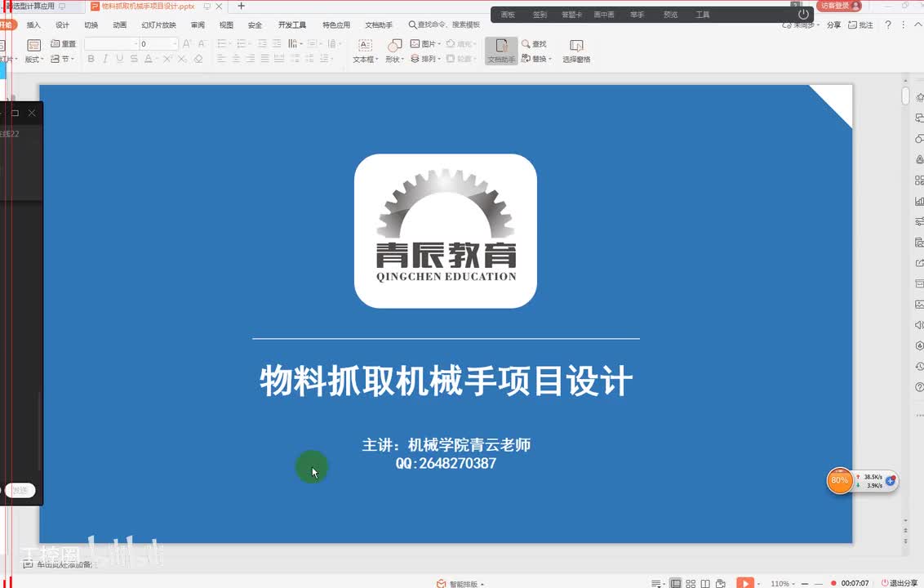Switch to reading view in status bar

coord(705,583)
